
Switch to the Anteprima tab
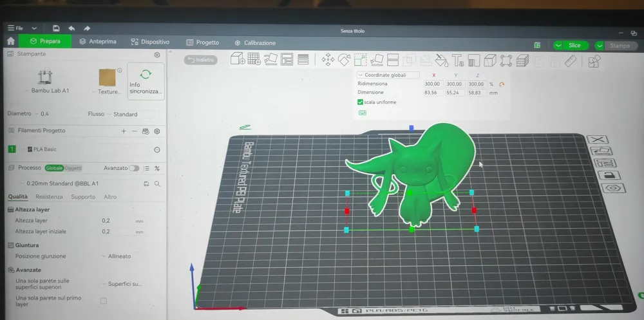98,42
